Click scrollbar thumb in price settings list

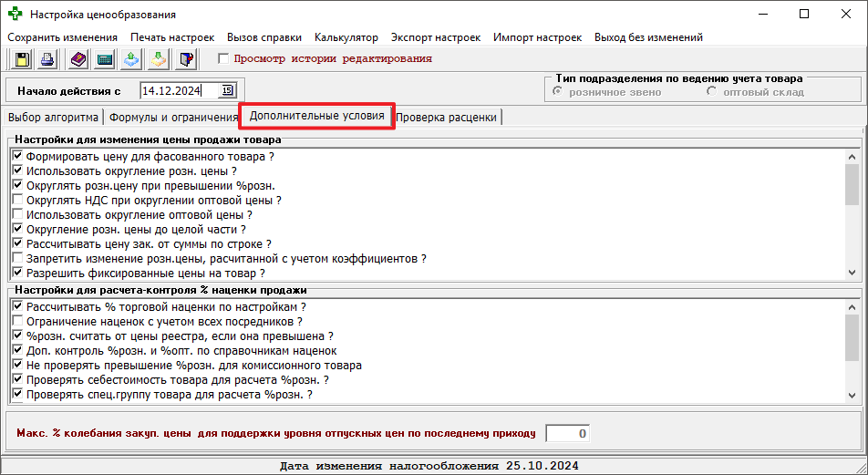point(852,185)
